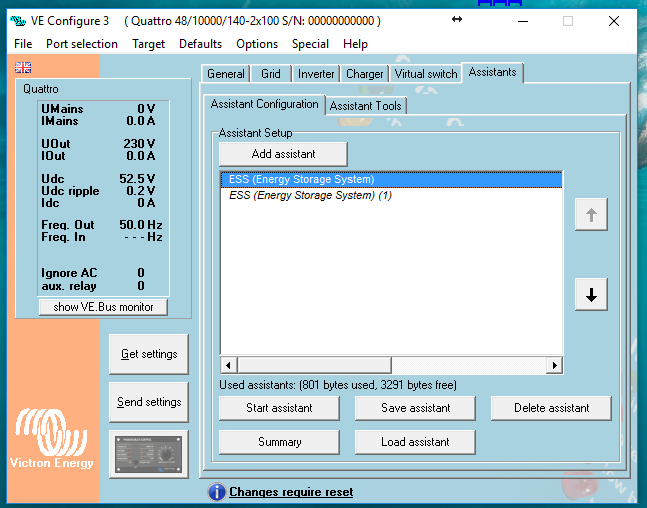
Task: Open the Assistant Configuration sub-tab
Action: [x=264, y=104]
